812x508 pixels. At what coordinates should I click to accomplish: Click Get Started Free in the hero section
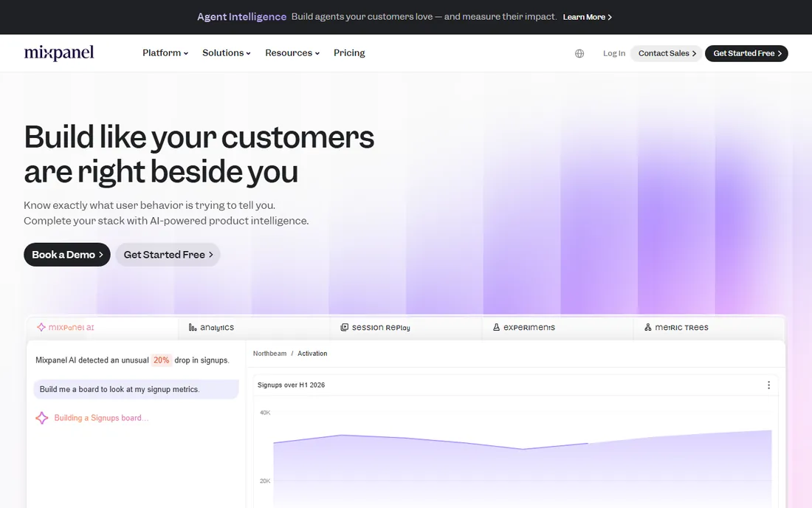pos(168,255)
